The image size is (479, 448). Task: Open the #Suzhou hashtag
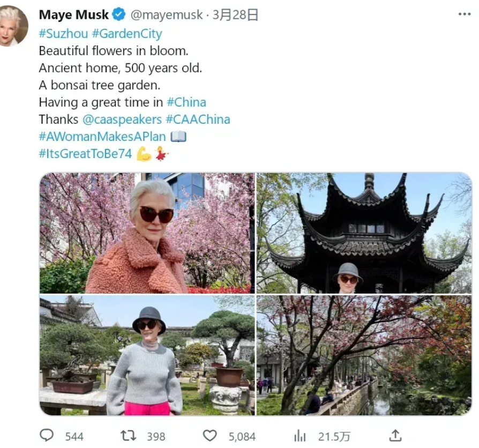(x=64, y=33)
